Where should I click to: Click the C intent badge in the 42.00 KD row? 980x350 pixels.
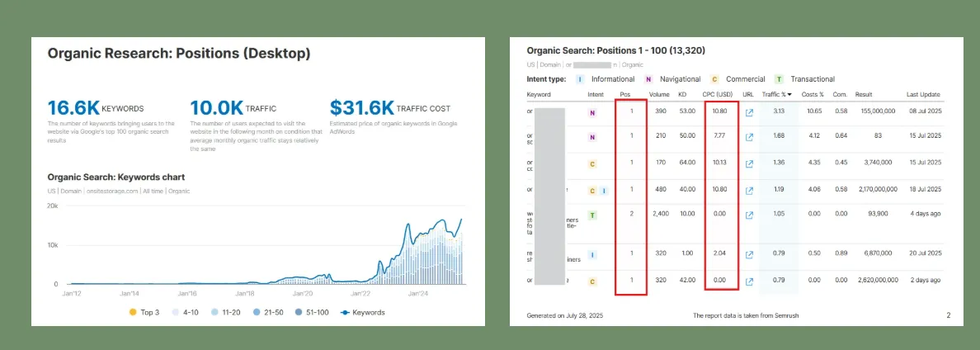592,281
